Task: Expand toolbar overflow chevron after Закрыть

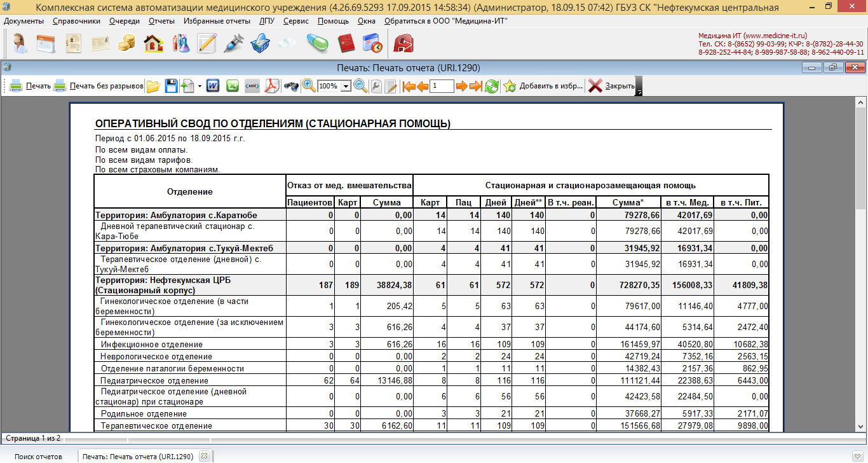Action: pos(639,86)
